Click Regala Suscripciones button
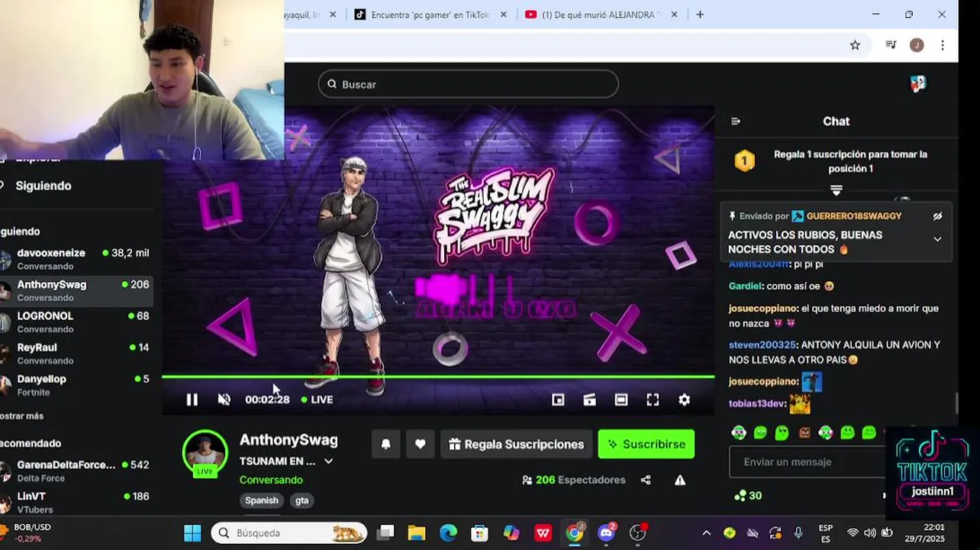 516,444
